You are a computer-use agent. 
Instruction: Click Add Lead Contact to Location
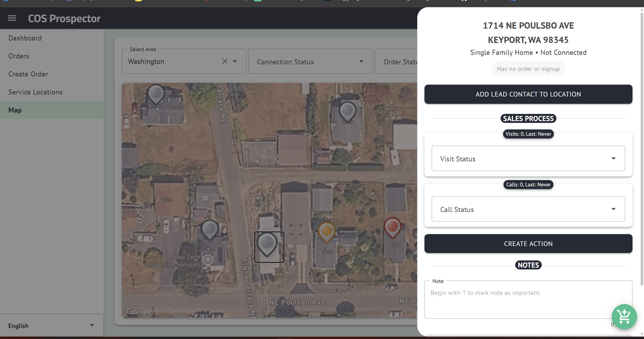click(528, 94)
